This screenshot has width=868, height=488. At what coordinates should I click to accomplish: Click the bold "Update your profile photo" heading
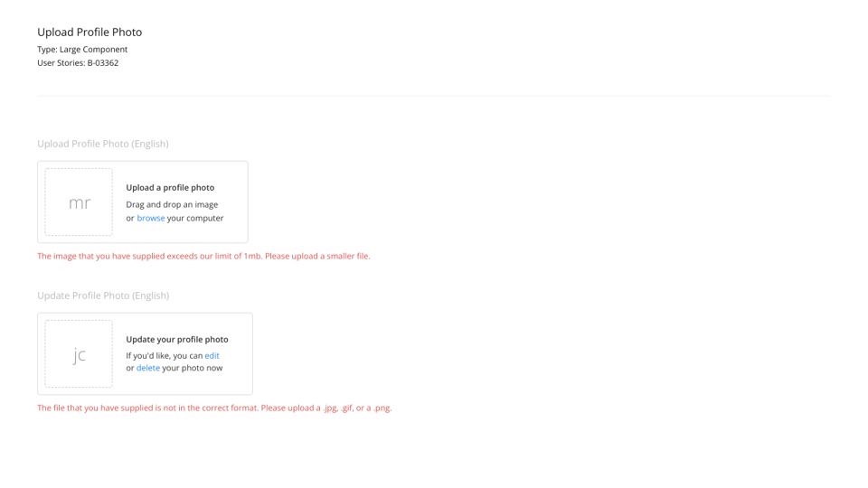coord(177,340)
